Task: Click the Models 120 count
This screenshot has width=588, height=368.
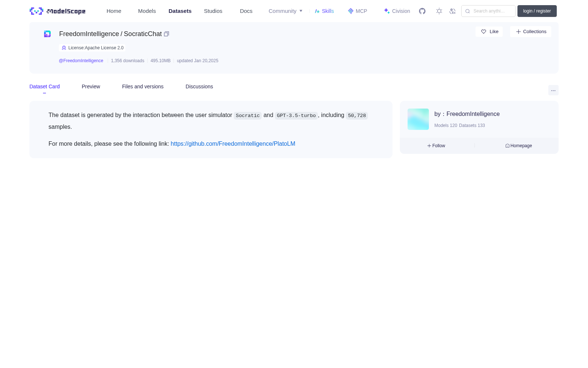Action: [x=446, y=125]
